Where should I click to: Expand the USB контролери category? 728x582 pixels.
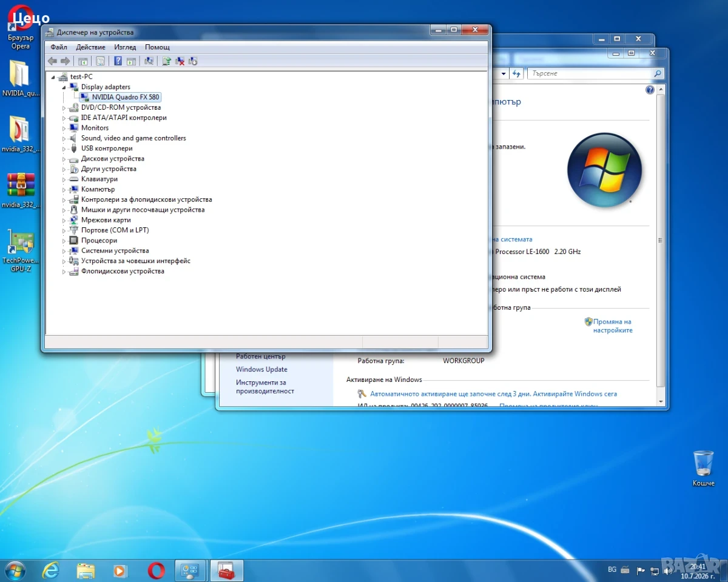coord(64,149)
